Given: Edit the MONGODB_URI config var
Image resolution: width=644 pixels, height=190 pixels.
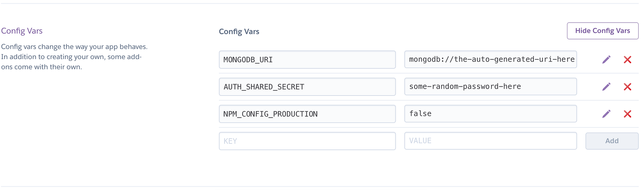Looking at the screenshot, I should pyautogui.click(x=606, y=60).
